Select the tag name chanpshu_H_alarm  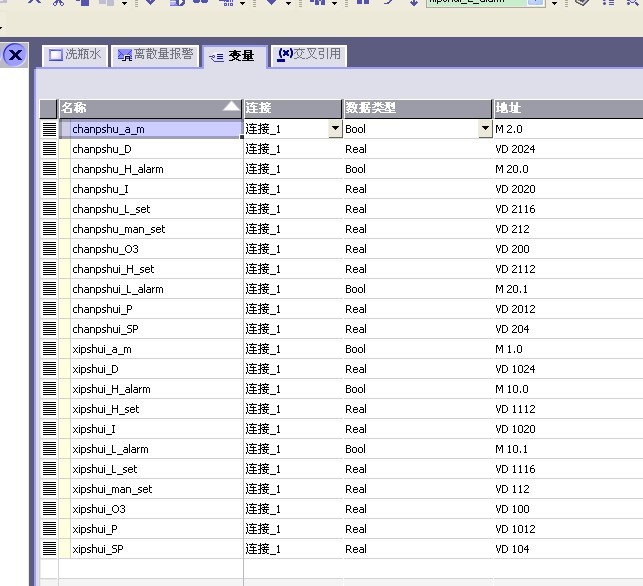tap(118, 169)
